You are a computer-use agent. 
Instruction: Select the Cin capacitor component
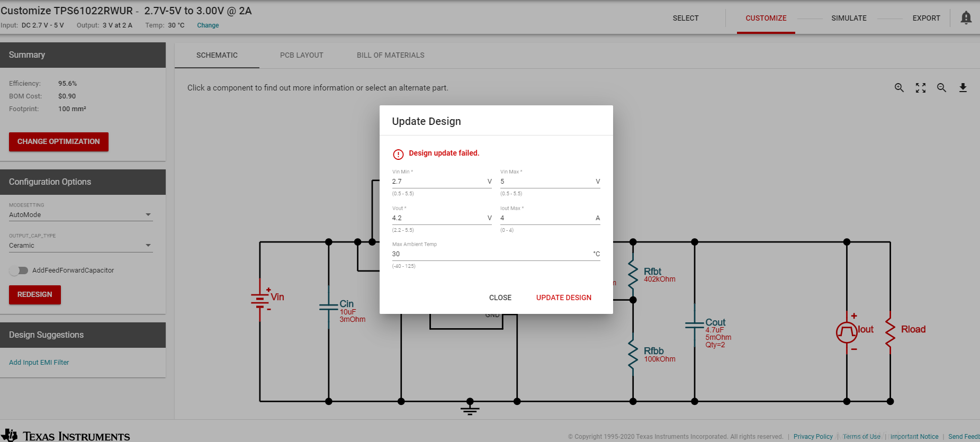pos(329,307)
